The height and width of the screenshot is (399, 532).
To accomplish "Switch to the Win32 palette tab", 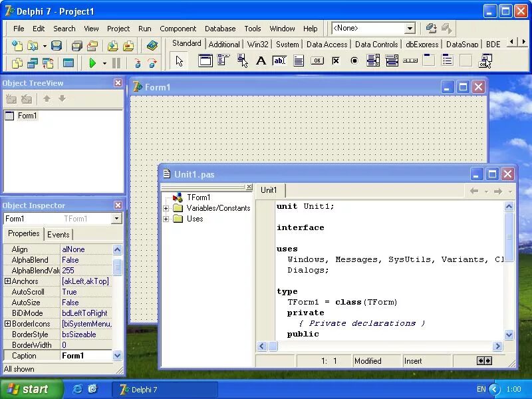I will pos(258,45).
